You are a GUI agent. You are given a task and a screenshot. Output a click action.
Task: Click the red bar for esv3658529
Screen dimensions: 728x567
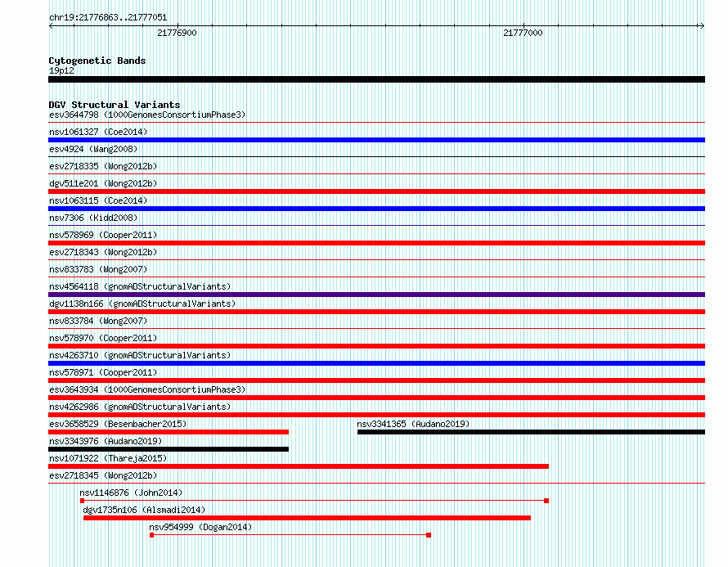click(169, 432)
